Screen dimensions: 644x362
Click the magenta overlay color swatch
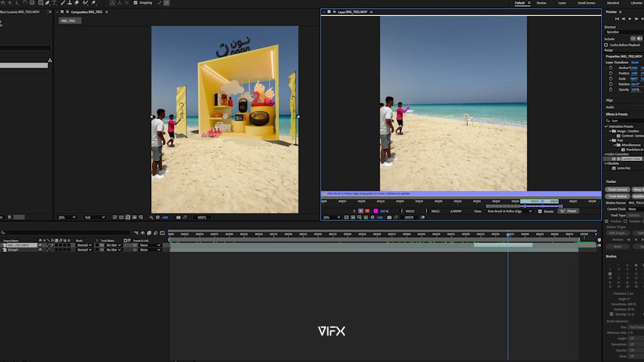pos(376,211)
